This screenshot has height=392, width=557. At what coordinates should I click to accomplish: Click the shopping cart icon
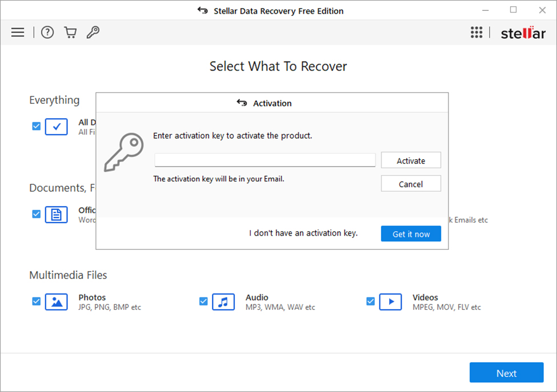(x=70, y=32)
